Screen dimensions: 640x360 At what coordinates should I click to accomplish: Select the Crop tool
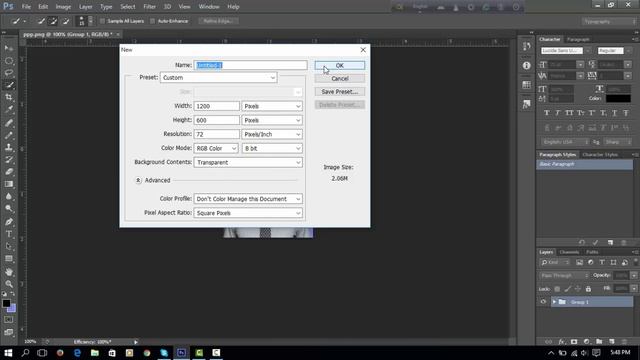(9, 98)
